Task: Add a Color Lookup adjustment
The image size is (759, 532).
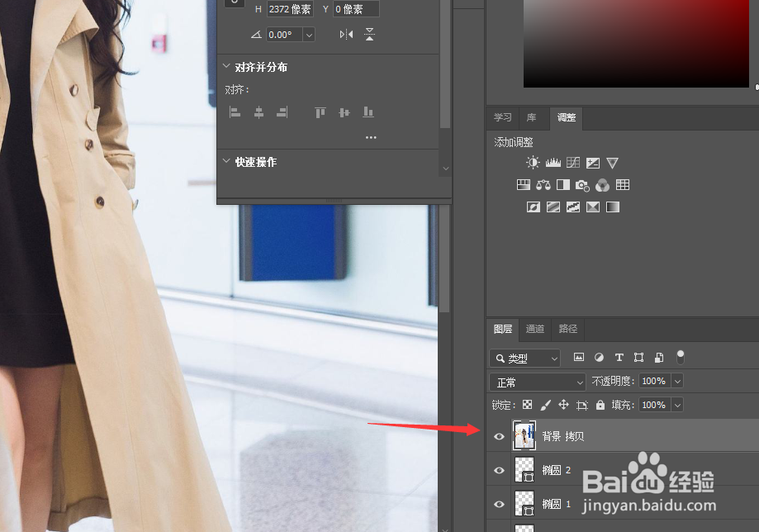Action: (x=623, y=184)
